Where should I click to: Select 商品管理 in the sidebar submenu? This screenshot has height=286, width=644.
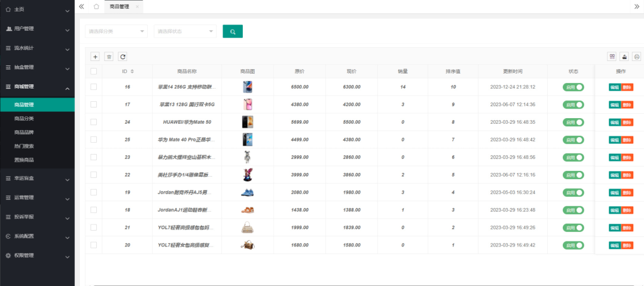coord(37,104)
